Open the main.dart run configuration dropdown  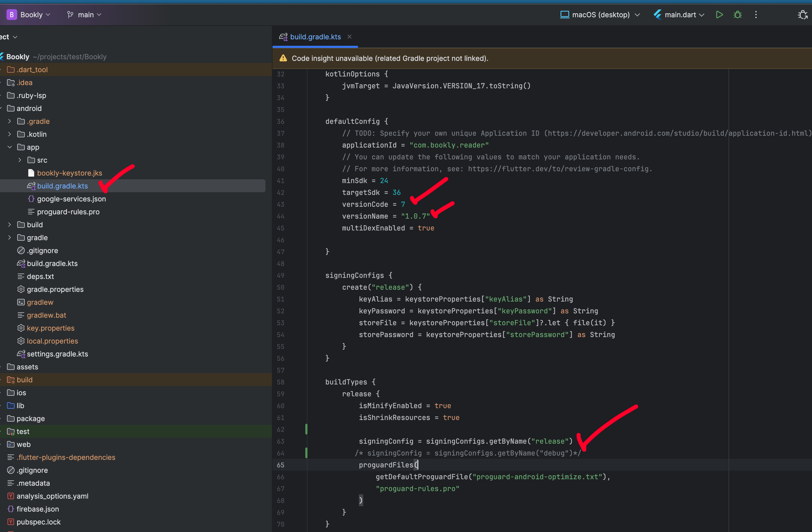click(x=679, y=15)
